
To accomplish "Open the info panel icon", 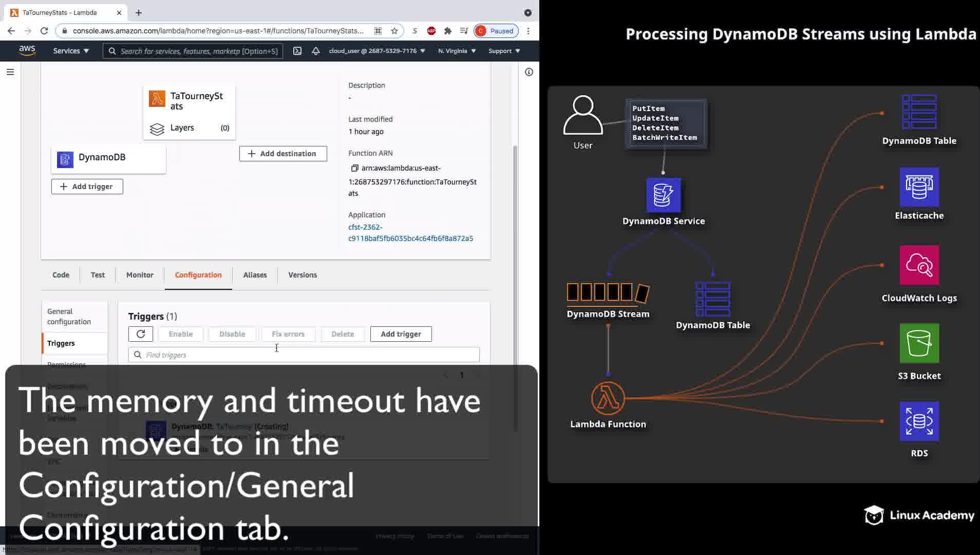I will click(x=529, y=72).
